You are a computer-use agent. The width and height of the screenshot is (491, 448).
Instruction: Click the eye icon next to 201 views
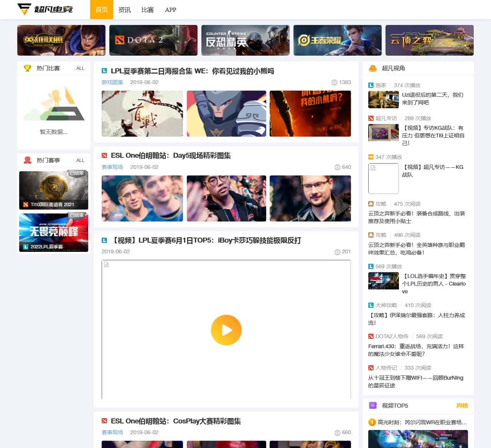(337, 252)
